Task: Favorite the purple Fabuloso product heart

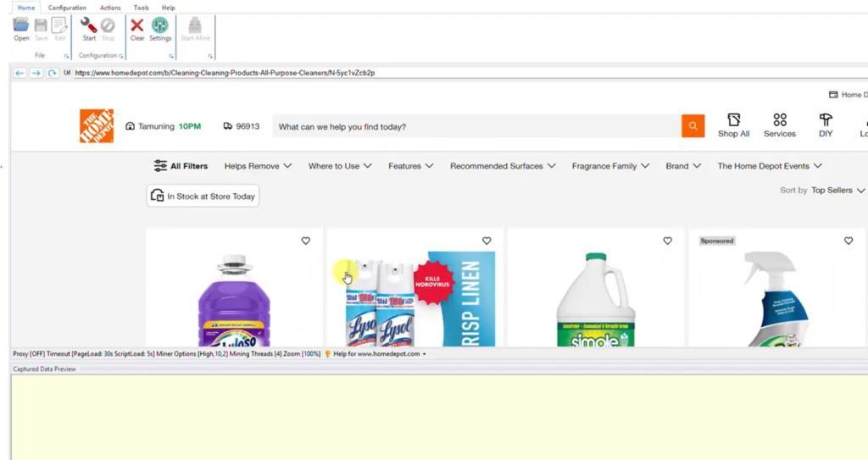Action: pos(305,241)
